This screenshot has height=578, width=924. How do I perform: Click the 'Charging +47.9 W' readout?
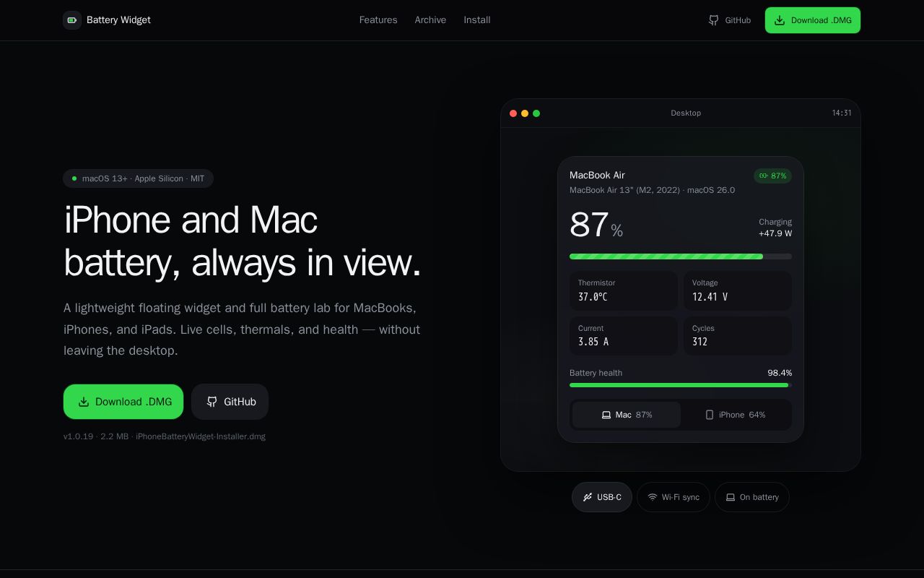coord(775,228)
